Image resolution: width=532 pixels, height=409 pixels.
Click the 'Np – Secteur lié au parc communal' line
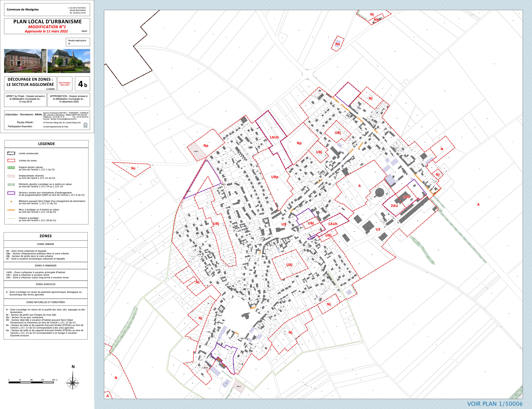click(x=25, y=317)
